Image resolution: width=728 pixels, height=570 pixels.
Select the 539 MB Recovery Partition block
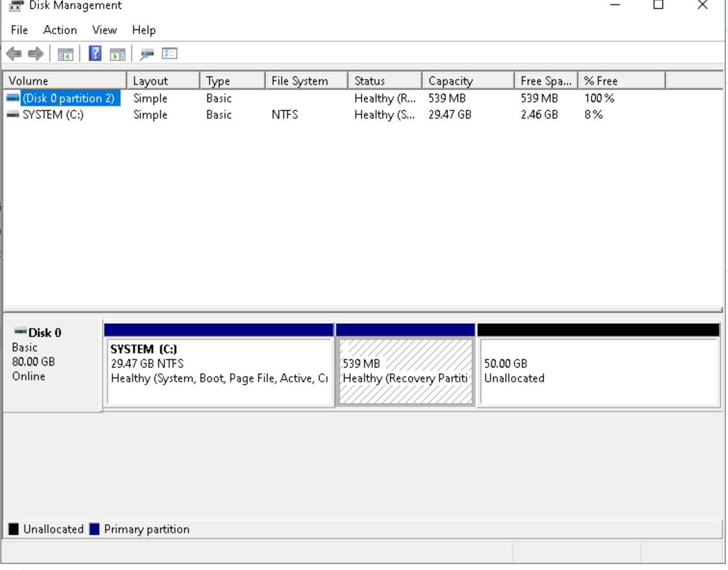(x=405, y=372)
